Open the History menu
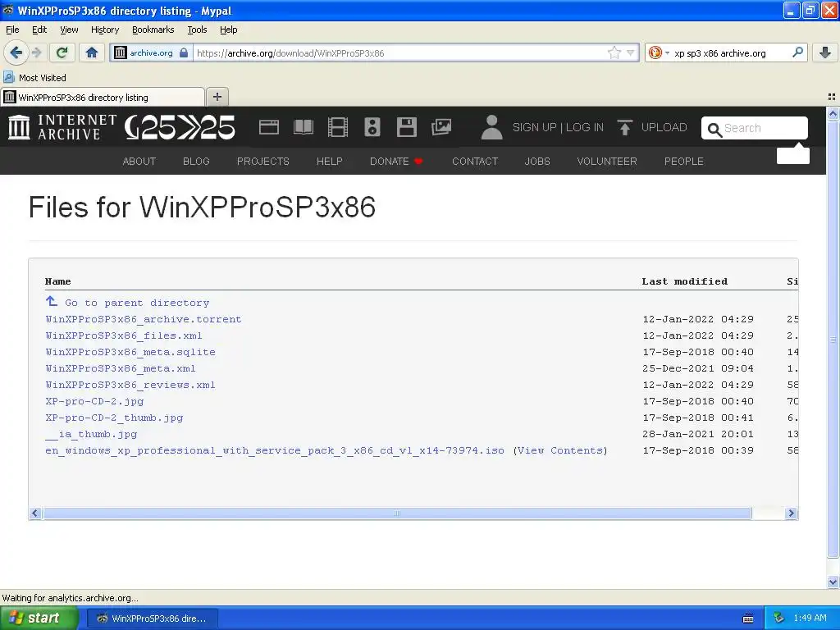Viewport: 840px width, 630px height. pyautogui.click(x=104, y=30)
